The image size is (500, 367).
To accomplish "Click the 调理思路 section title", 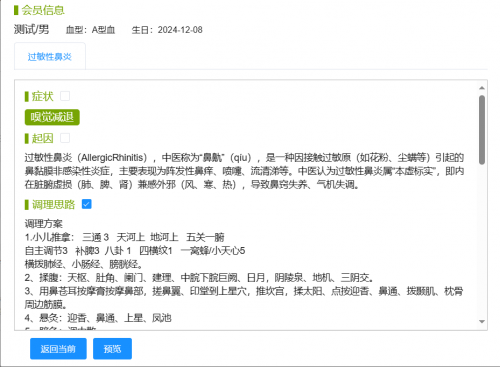I will [x=53, y=204].
